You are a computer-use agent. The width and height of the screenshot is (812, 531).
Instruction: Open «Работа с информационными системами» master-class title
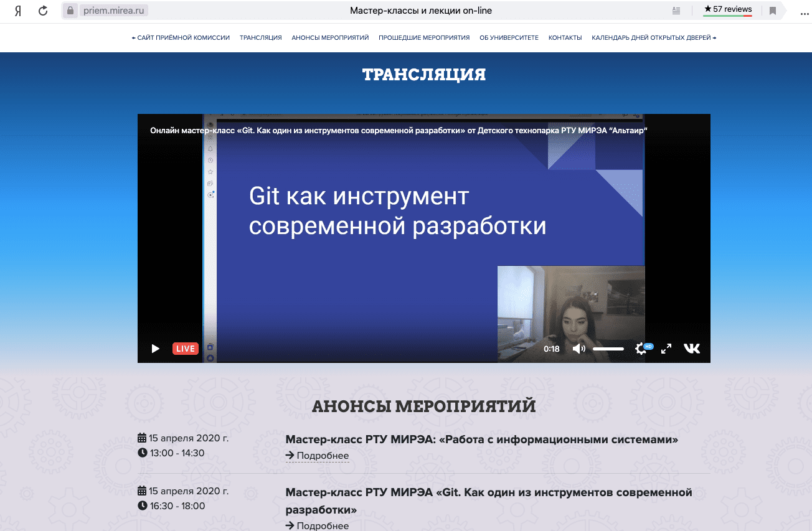(481, 439)
